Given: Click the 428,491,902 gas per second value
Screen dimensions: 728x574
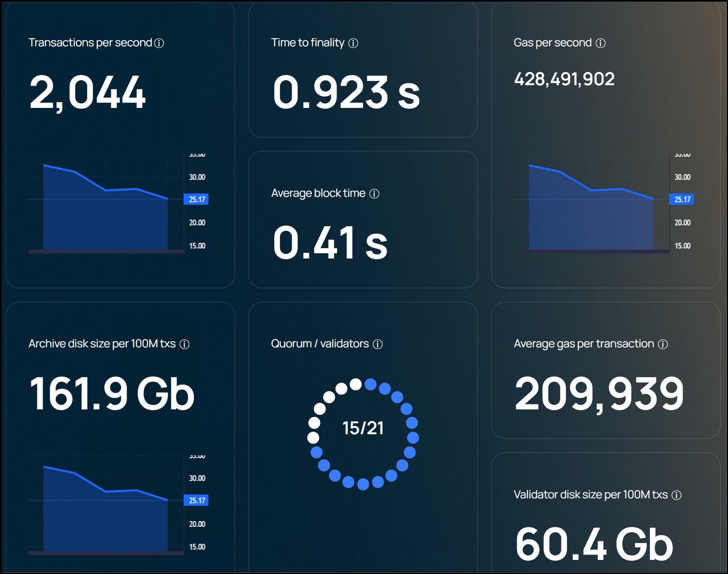Looking at the screenshot, I should point(564,79).
